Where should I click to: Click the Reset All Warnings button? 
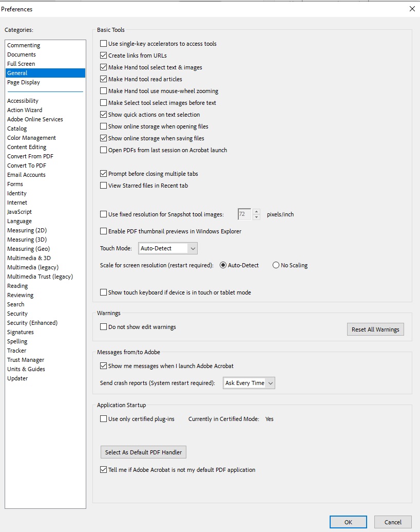pos(375,328)
